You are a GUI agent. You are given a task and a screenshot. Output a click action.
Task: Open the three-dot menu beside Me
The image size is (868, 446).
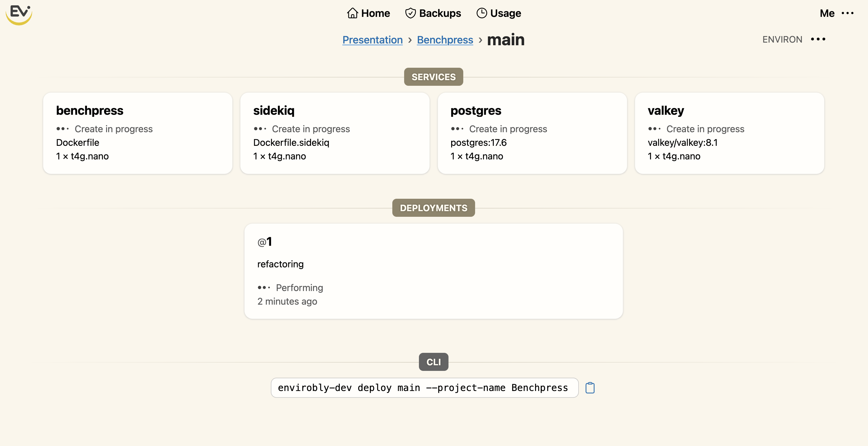pos(847,13)
